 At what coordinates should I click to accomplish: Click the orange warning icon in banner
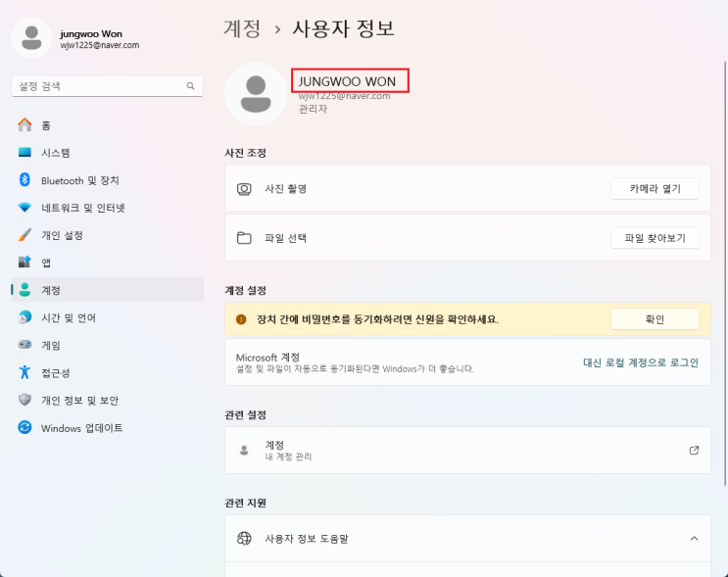coord(241,319)
